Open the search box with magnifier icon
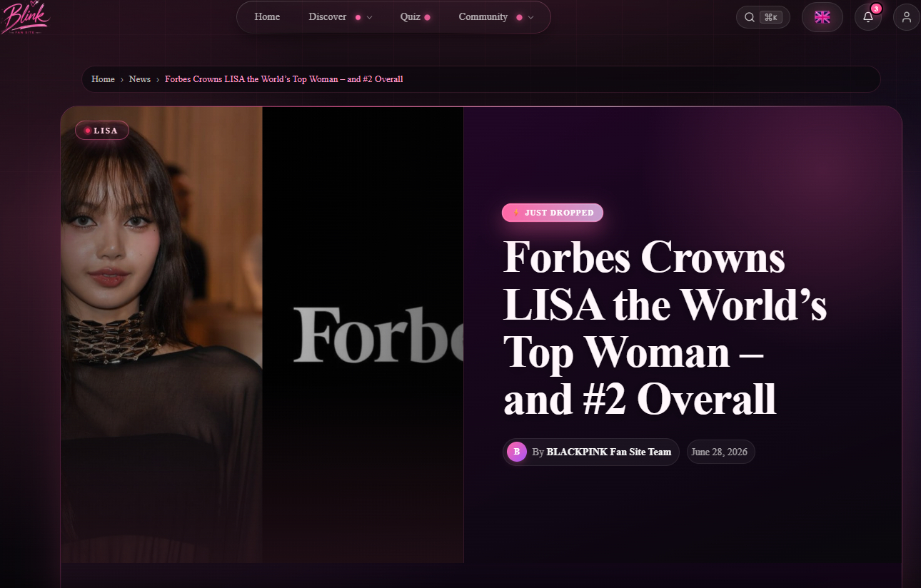This screenshot has height=588, width=921. [x=763, y=17]
